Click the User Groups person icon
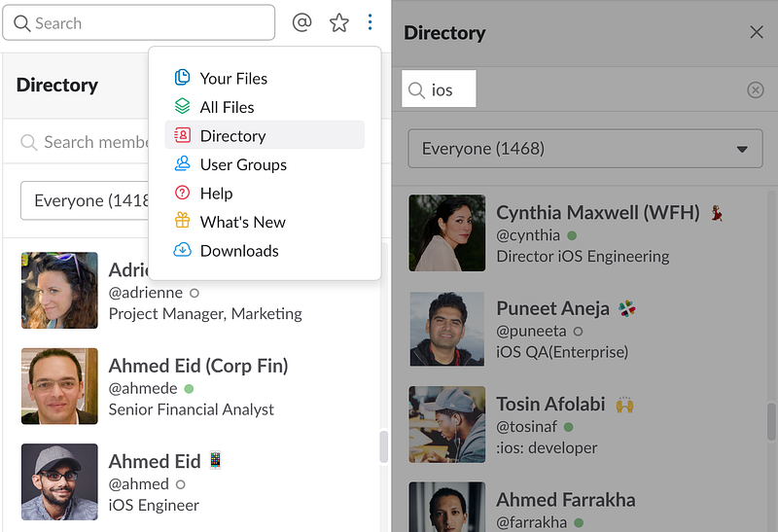This screenshot has height=532, width=778. pos(182,163)
